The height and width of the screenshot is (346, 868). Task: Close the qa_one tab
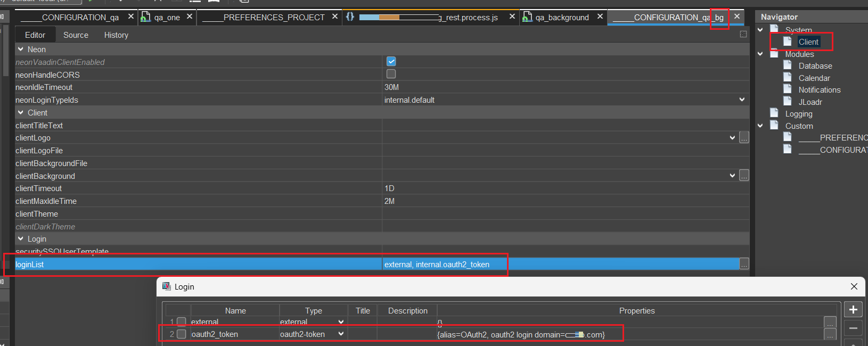coord(189,17)
